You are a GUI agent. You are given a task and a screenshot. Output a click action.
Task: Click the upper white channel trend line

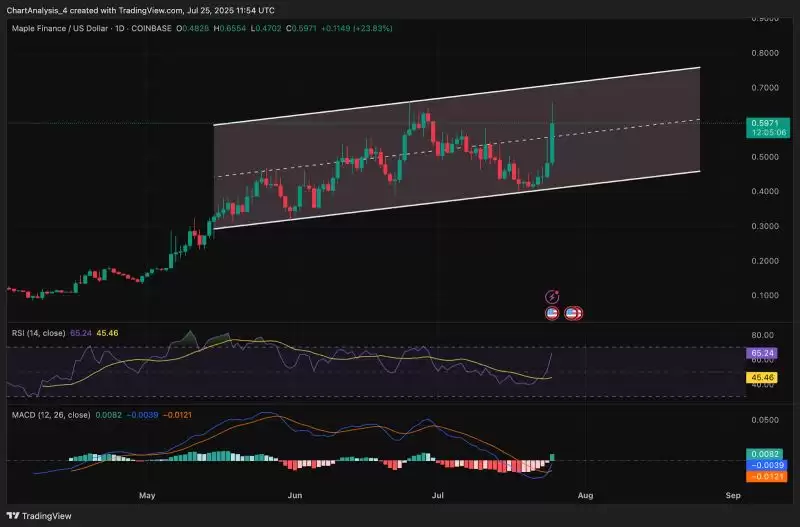pyautogui.click(x=450, y=97)
